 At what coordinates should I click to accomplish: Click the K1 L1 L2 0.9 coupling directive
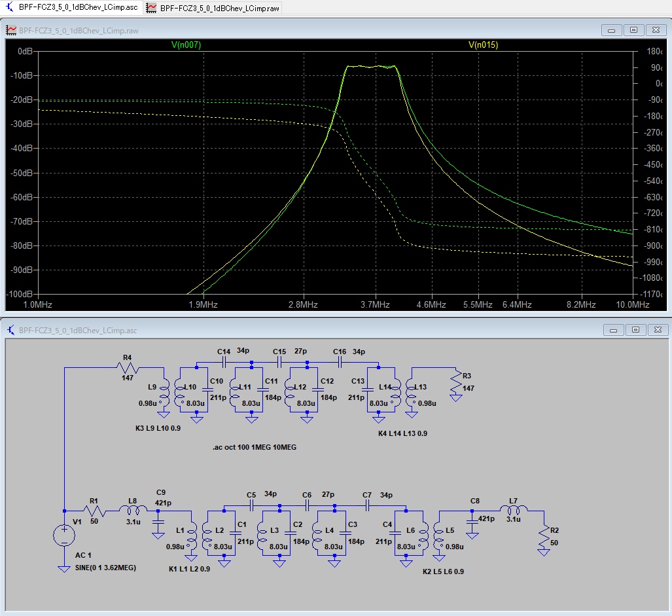click(189, 569)
